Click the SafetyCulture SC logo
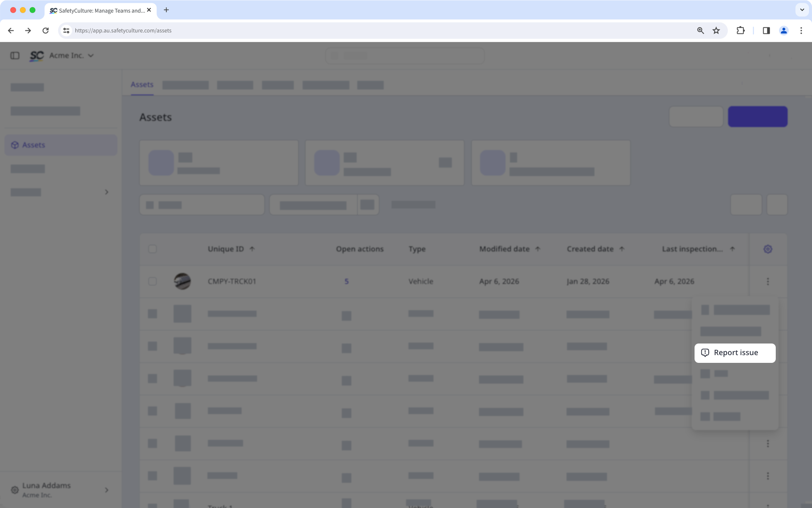Screen dimensions: 812x508 tap(37, 56)
